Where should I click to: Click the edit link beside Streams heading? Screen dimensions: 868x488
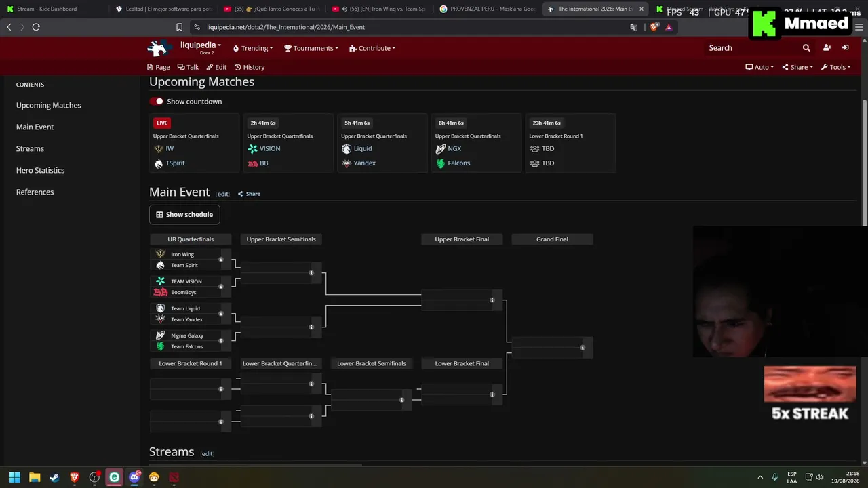(x=207, y=454)
